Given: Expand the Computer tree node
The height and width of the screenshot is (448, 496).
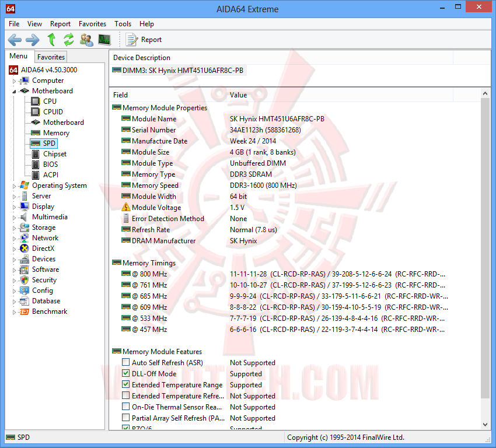Looking at the screenshot, I should pos(14,81).
